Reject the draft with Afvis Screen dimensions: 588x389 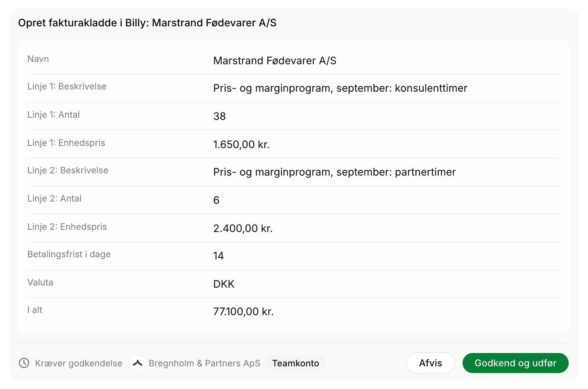(x=431, y=363)
